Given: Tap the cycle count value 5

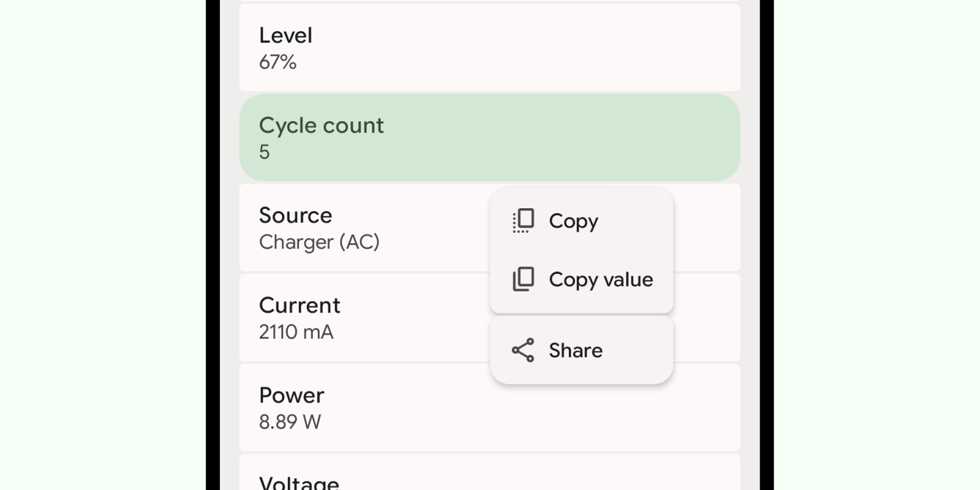Looking at the screenshot, I should 264,152.
